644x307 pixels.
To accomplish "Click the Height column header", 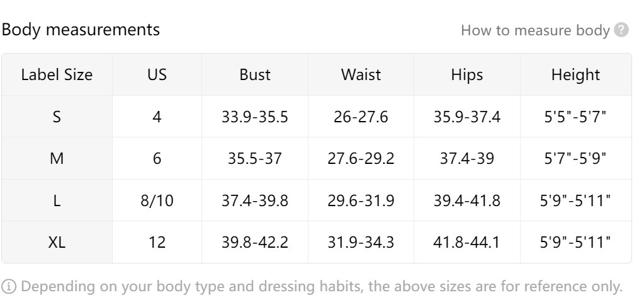I will pyautogui.click(x=575, y=75).
